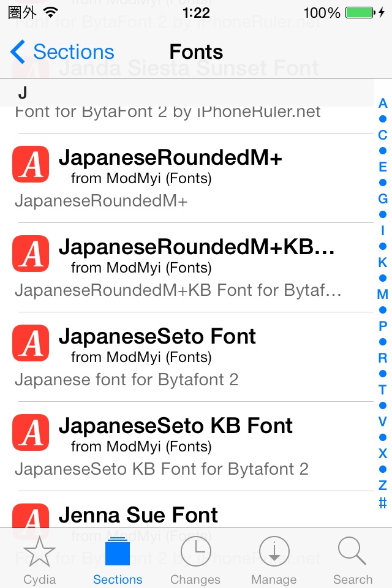
Task: Tap the gray 'JapaneseRoundedM+' description line
Action: (x=101, y=201)
